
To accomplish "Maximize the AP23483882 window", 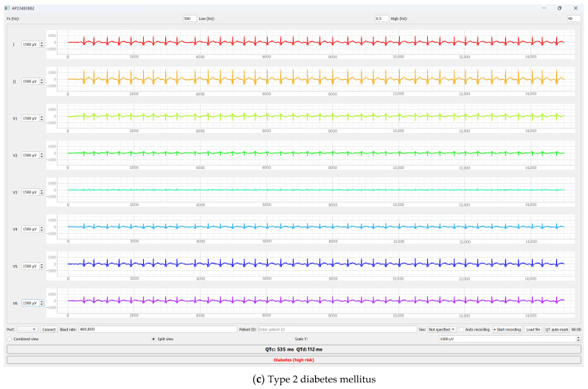I will pyautogui.click(x=559, y=8).
